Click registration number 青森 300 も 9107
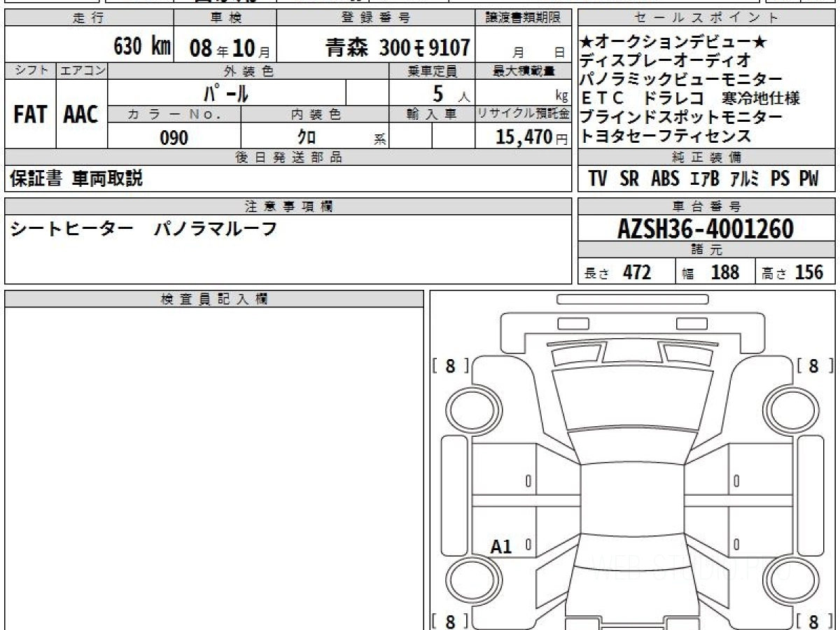The height and width of the screenshot is (630, 840). pyautogui.click(x=397, y=47)
